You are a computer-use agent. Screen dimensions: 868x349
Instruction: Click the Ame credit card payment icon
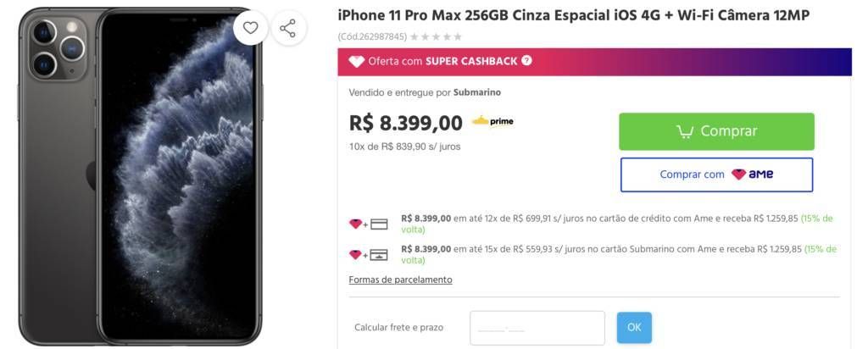(x=368, y=224)
